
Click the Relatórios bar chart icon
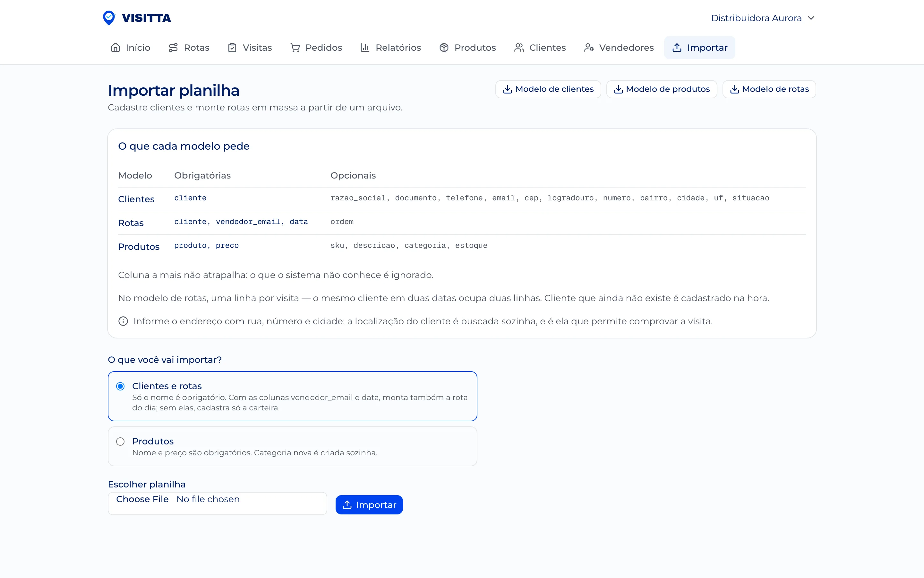[365, 48]
